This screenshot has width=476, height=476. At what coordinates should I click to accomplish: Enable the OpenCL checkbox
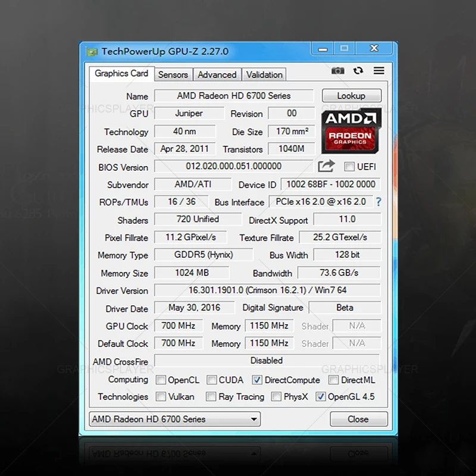pyautogui.click(x=161, y=380)
